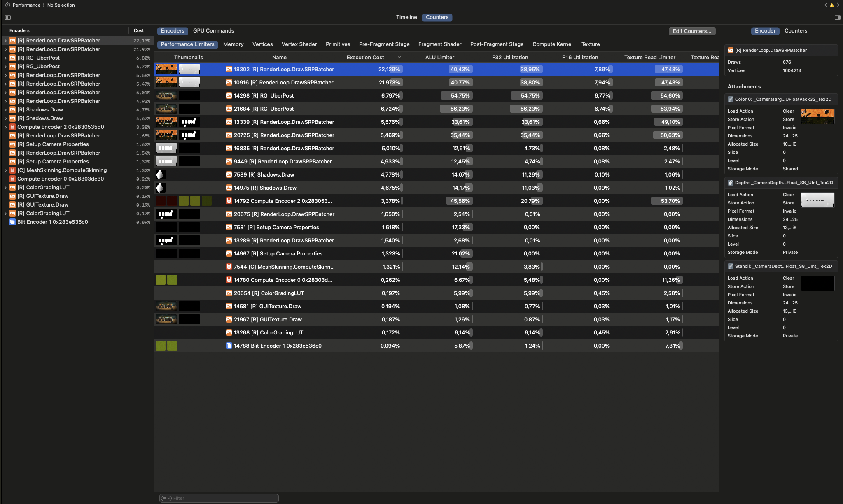The height and width of the screenshot is (504, 843).
Task: Go to previous issue with left chevron
Action: click(826, 5)
